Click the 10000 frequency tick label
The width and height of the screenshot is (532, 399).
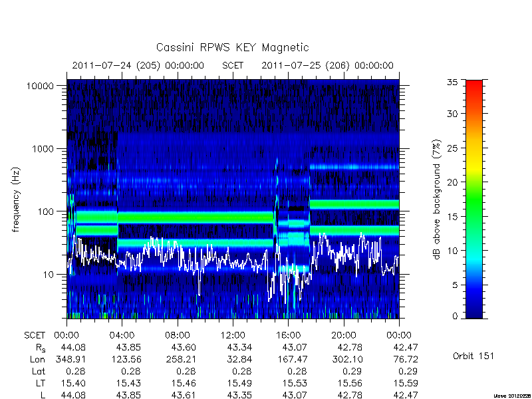click(40, 86)
